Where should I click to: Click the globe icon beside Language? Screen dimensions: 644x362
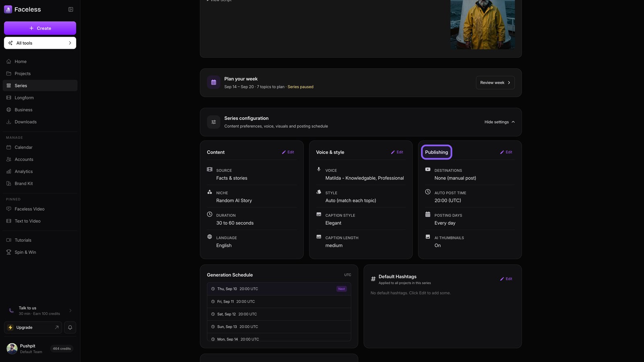210,237
